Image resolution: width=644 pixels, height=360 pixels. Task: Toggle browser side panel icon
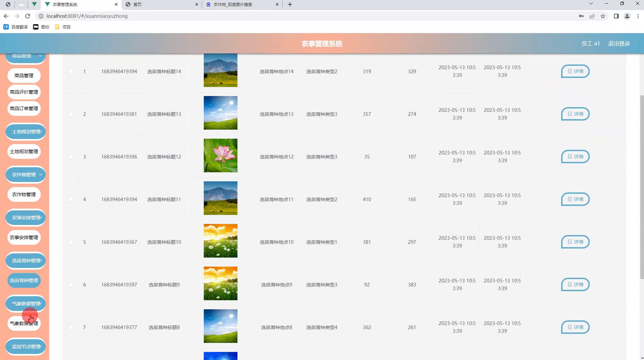coord(616,16)
